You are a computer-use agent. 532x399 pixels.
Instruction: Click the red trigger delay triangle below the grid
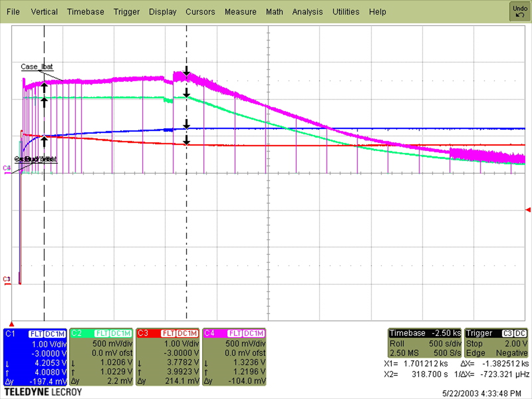coord(12,324)
